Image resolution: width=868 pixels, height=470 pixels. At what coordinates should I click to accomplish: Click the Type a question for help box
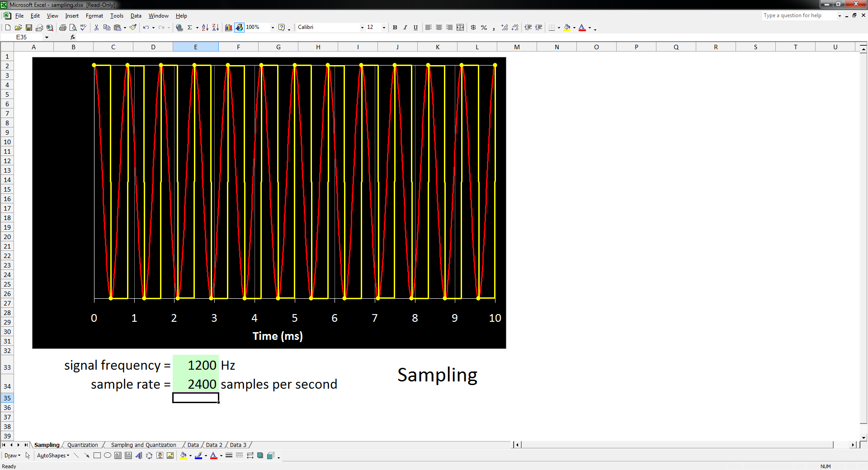802,15
